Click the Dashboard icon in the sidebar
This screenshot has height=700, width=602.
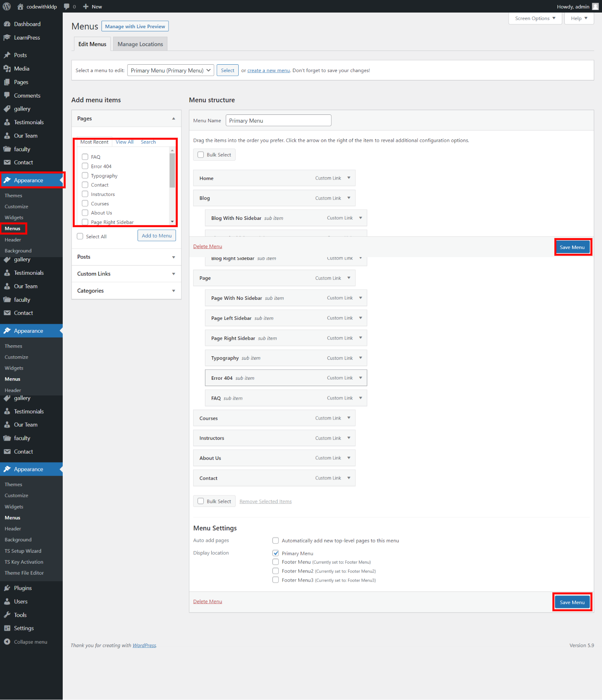point(7,24)
